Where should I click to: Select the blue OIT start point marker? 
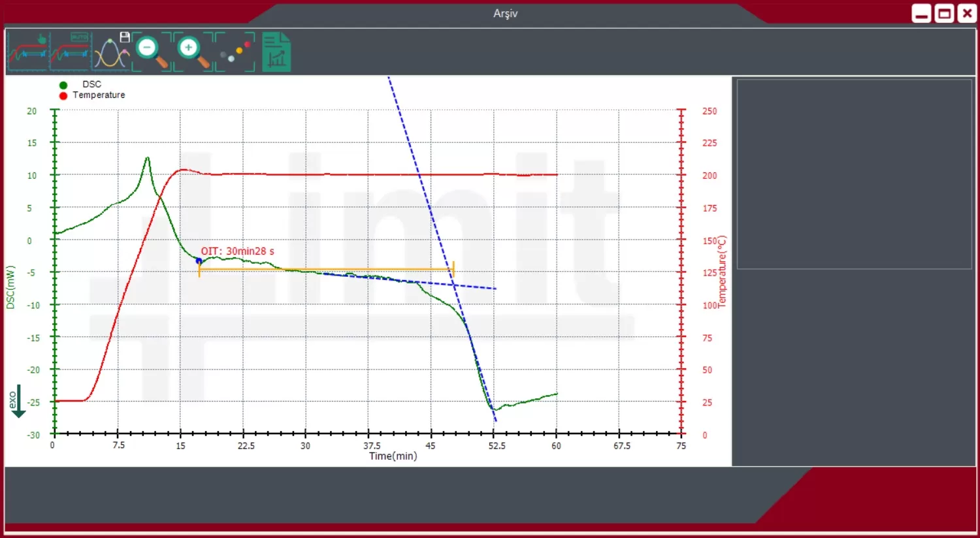click(199, 261)
